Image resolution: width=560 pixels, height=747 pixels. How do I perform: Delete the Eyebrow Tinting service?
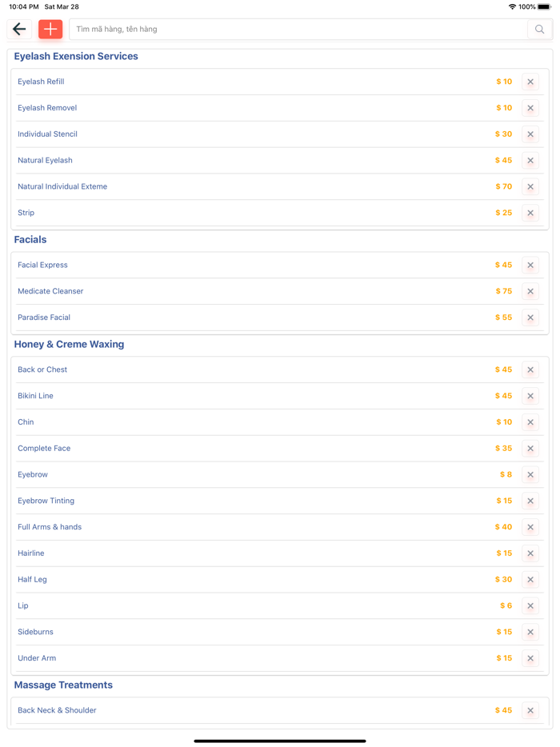point(530,501)
